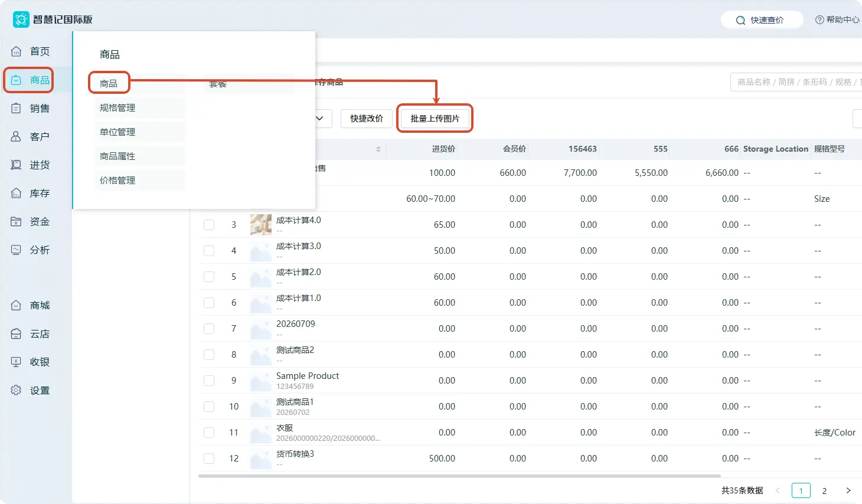
Task: Open the 分析 analysis sidebar icon
Action: point(17,250)
